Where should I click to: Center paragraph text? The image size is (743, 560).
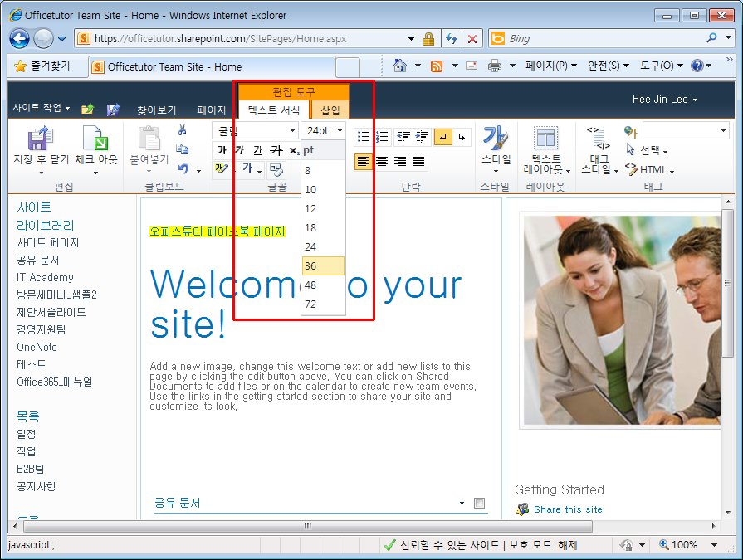point(382,162)
